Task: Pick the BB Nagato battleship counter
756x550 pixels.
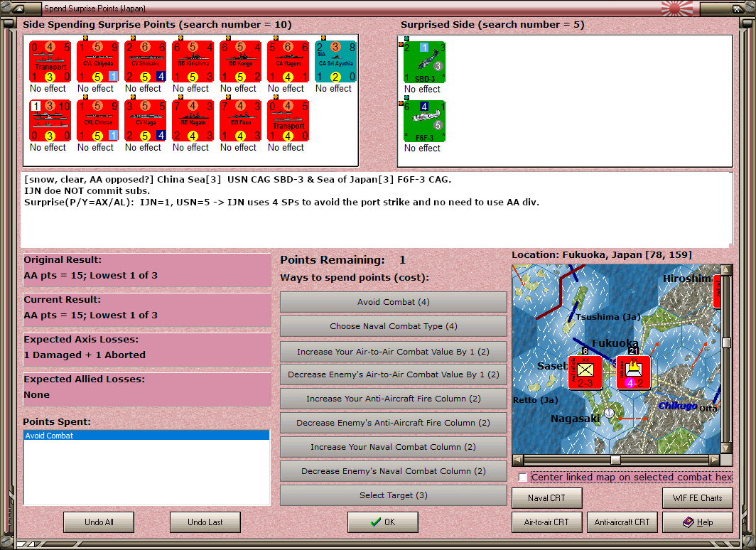Action: click(193, 121)
